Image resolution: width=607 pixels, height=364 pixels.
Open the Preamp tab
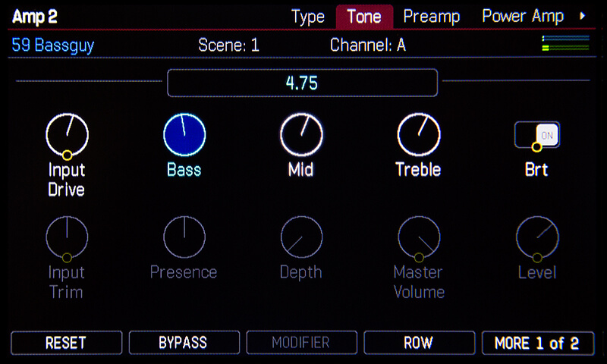[432, 17]
